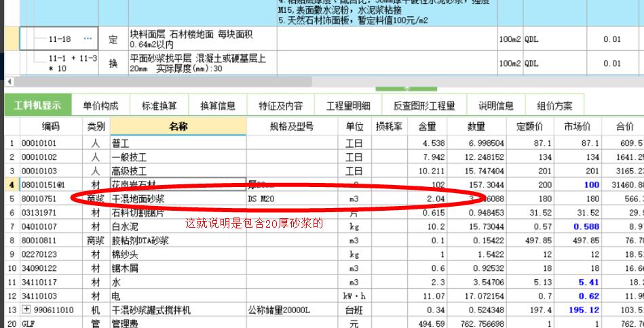The width and height of the screenshot is (644, 328).
Task: Click the 换 category cell
Action: (113, 63)
